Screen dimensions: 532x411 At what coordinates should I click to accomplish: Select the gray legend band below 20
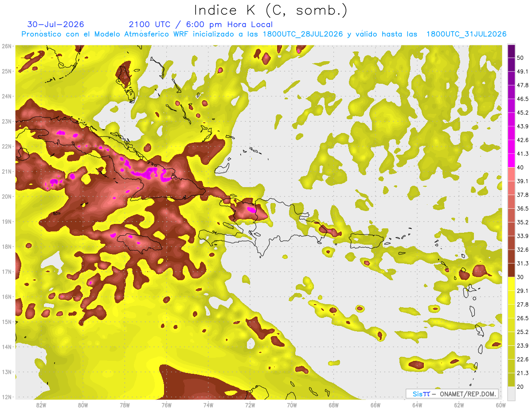[x=511, y=393]
